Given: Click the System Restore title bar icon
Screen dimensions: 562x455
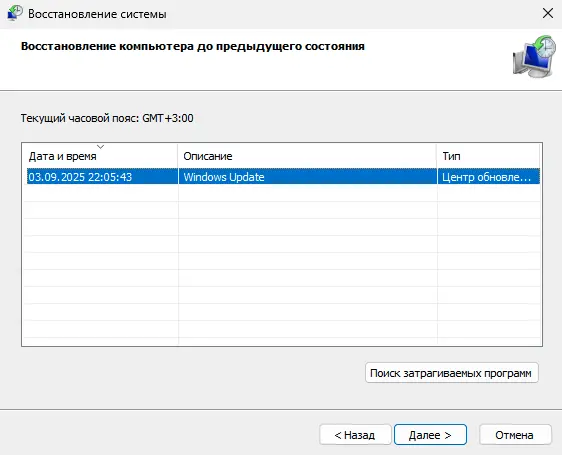Looking at the screenshot, I should (15, 13).
